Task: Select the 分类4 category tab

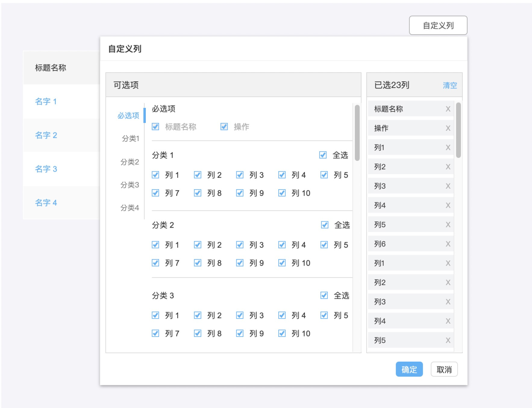Action: click(x=130, y=208)
